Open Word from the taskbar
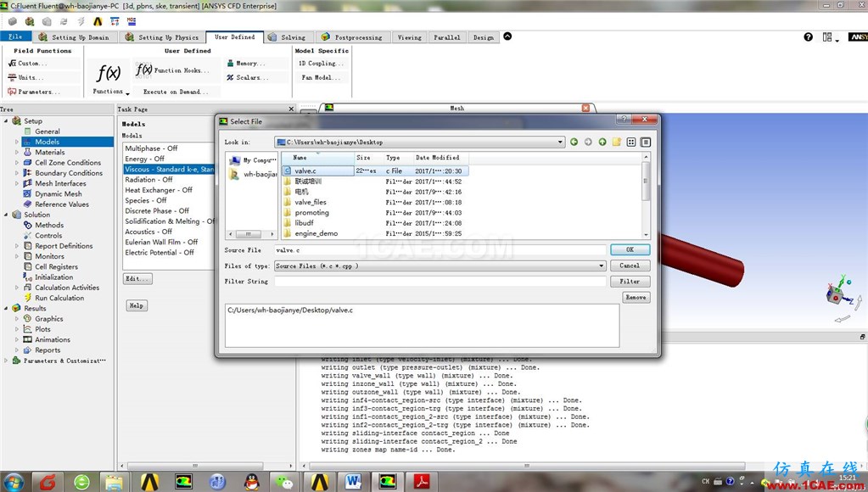The width and height of the screenshot is (868, 492). [353, 482]
